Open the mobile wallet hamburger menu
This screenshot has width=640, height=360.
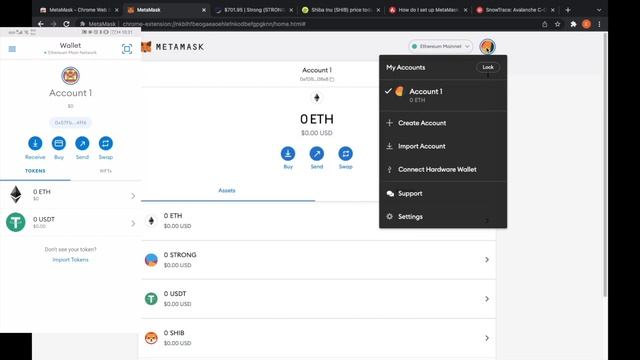12,49
